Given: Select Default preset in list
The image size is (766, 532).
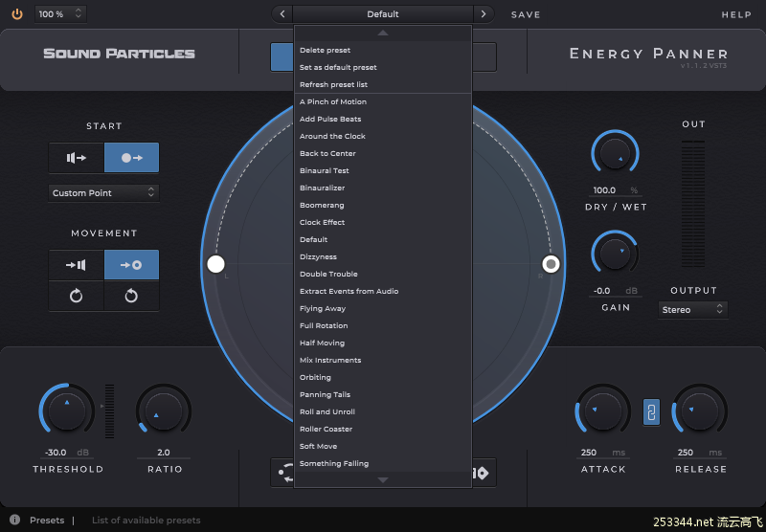Looking at the screenshot, I should 383,239.
